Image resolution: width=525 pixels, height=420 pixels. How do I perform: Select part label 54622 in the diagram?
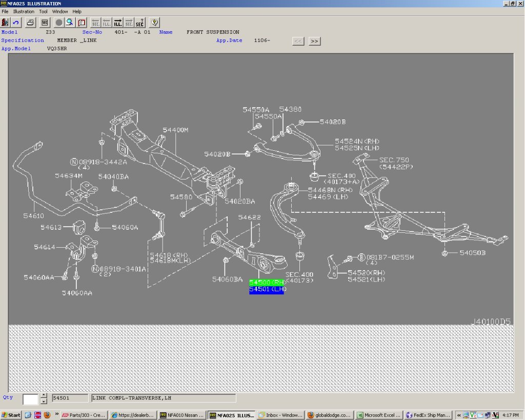[249, 217]
